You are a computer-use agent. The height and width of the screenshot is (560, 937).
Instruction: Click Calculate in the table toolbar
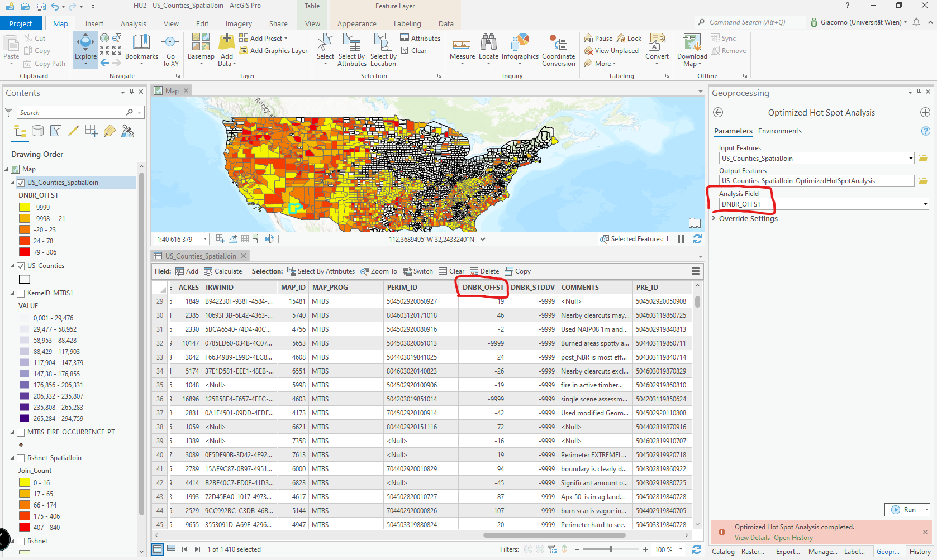coord(223,271)
